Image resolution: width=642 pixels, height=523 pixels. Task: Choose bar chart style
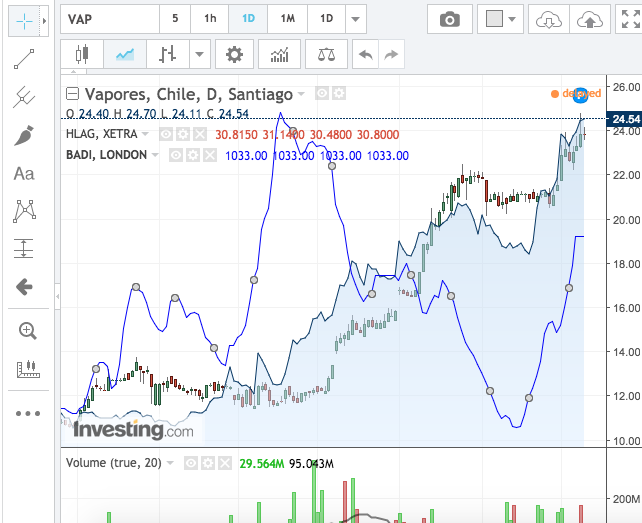(x=167, y=54)
